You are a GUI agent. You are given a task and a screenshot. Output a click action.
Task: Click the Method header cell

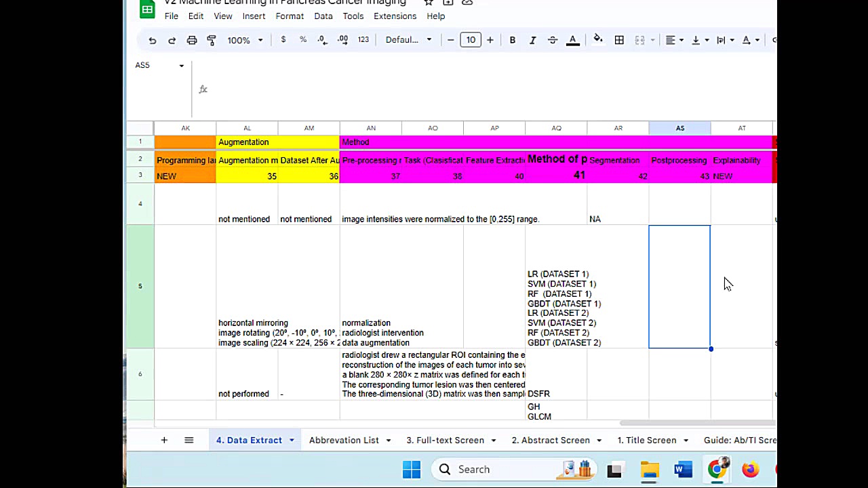coord(556,142)
